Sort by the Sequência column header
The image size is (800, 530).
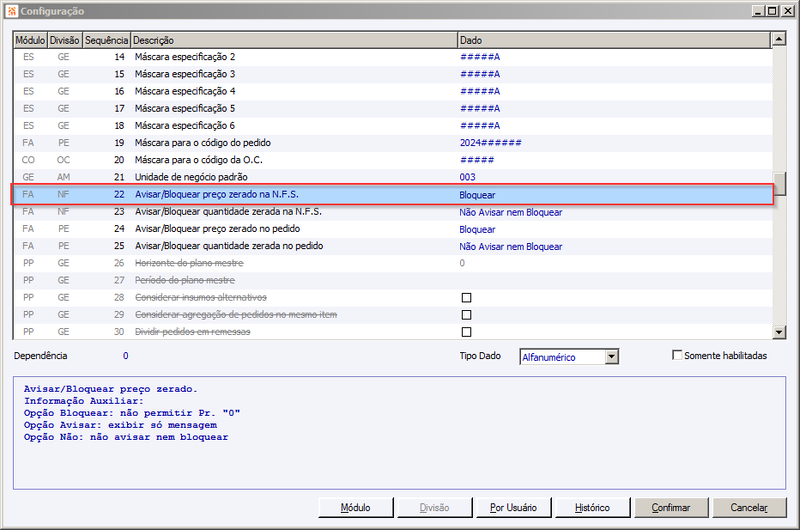[106, 40]
